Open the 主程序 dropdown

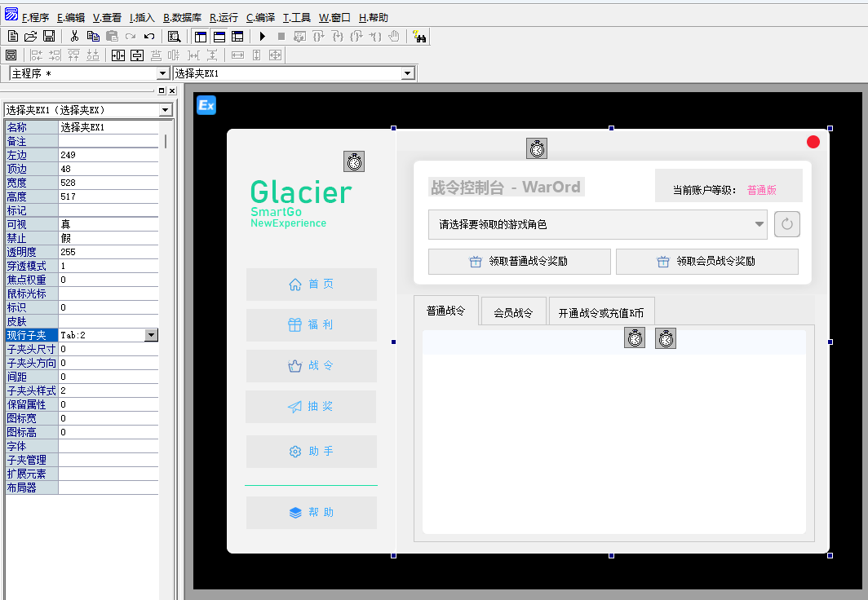point(163,73)
